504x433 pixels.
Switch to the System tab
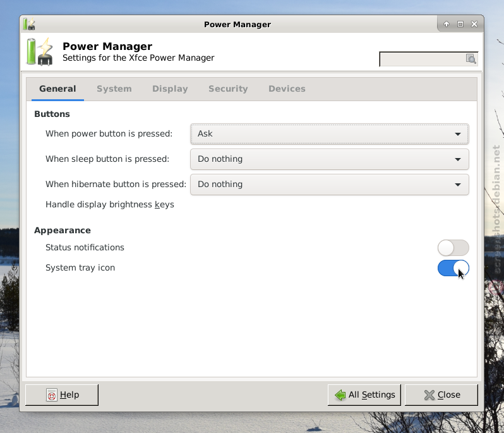[x=114, y=88]
